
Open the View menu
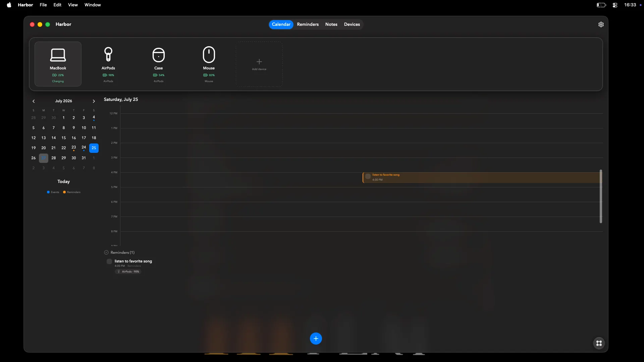point(73,5)
